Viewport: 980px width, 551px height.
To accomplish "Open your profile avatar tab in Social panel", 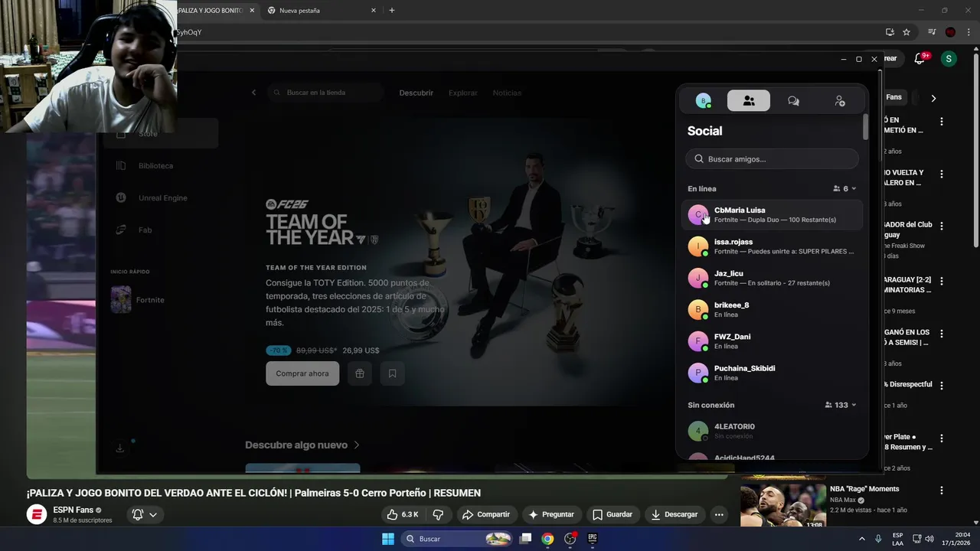I will tap(704, 101).
